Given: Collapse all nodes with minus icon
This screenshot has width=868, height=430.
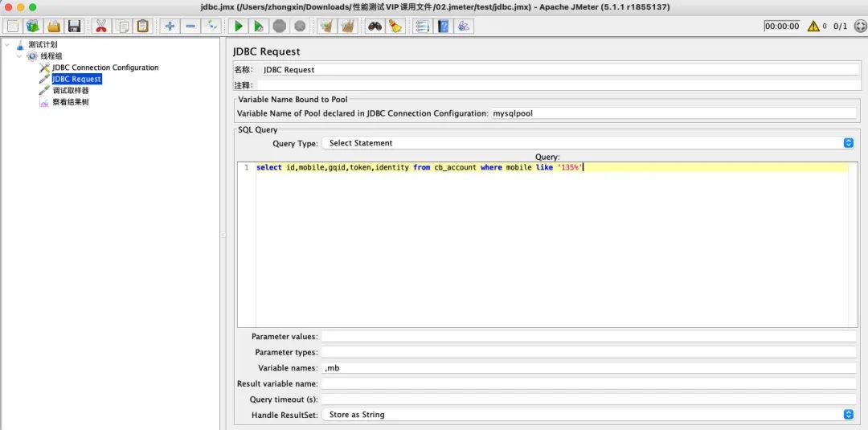Looking at the screenshot, I should 190,26.
